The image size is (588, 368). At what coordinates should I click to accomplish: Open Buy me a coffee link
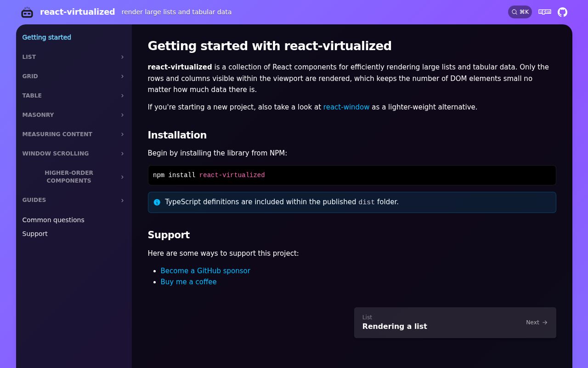(x=188, y=282)
